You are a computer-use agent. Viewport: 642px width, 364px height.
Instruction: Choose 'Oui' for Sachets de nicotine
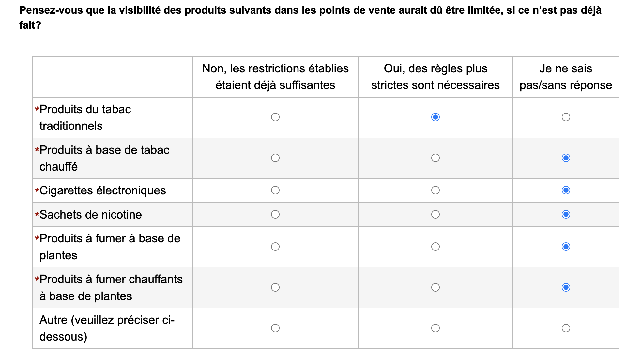(x=436, y=214)
